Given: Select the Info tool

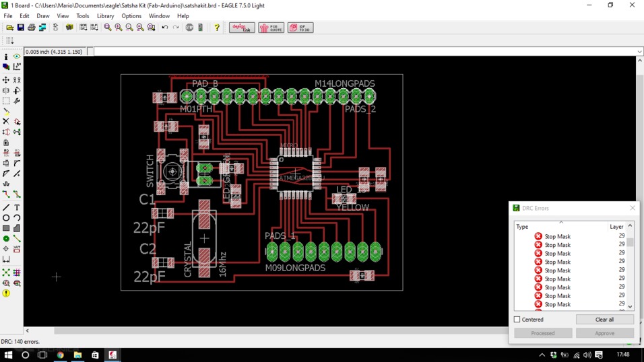Looking at the screenshot, I should coord(6,57).
